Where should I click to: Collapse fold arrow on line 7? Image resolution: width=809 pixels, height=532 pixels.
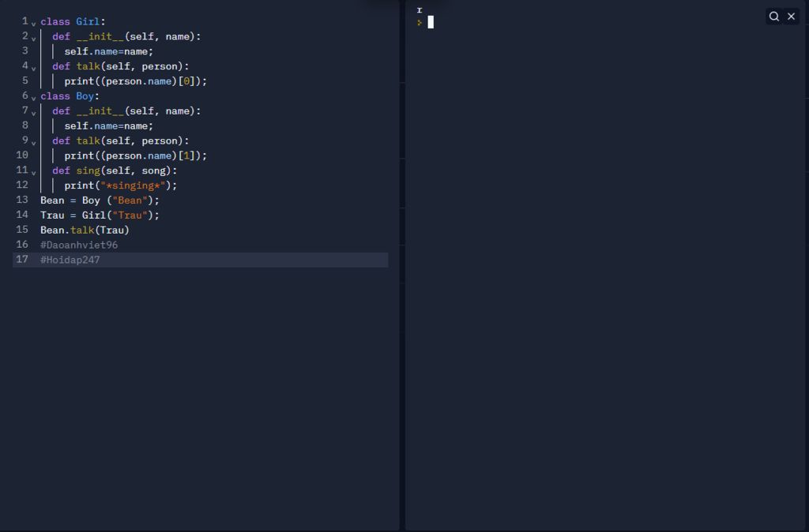33,114
